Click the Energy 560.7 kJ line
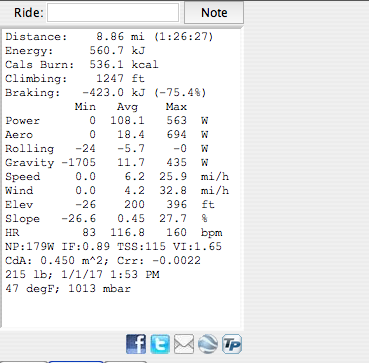The height and width of the screenshot is (363, 369). pos(75,50)
